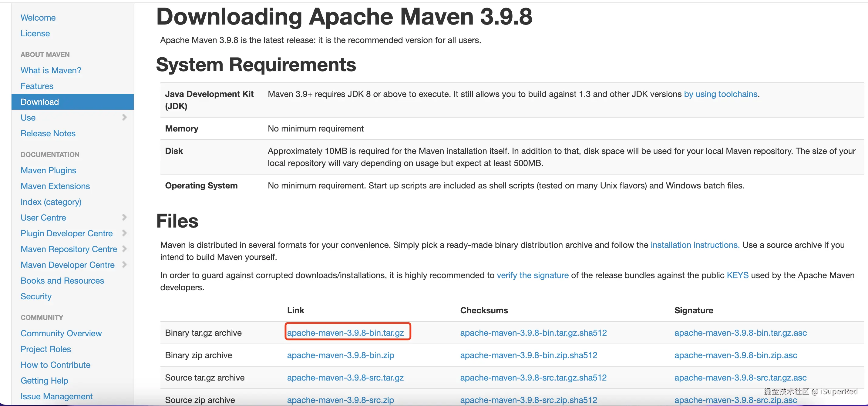Download apache-maven-3.9.8-bin.zip archive
This screenshot has width=868, height=406.
[x=340, y=355]
